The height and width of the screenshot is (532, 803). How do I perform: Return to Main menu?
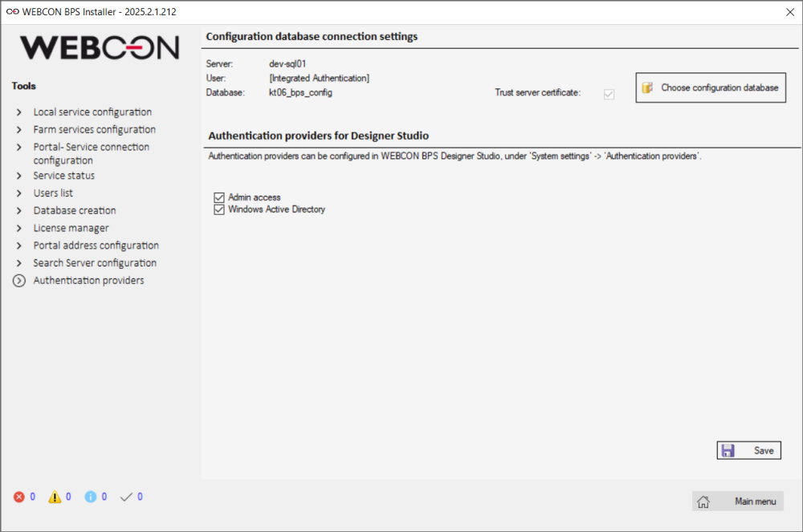coord(738,502)
